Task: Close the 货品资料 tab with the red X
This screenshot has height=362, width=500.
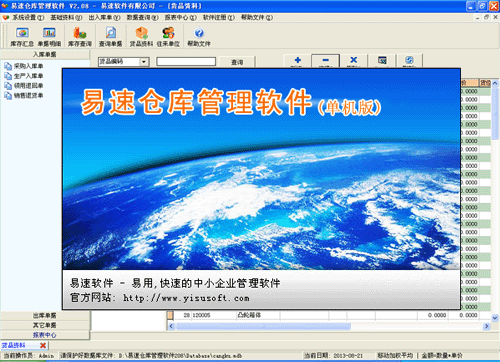Action: (43, 345)
